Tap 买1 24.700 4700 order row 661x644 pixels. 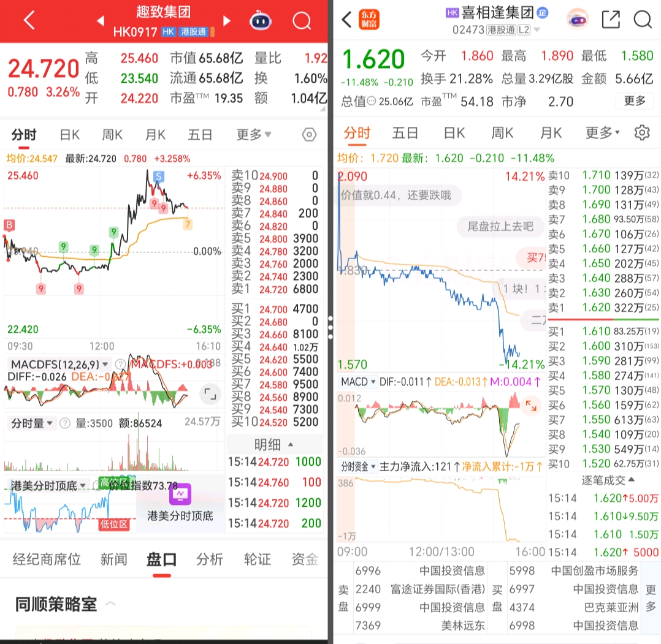[275, 309]
